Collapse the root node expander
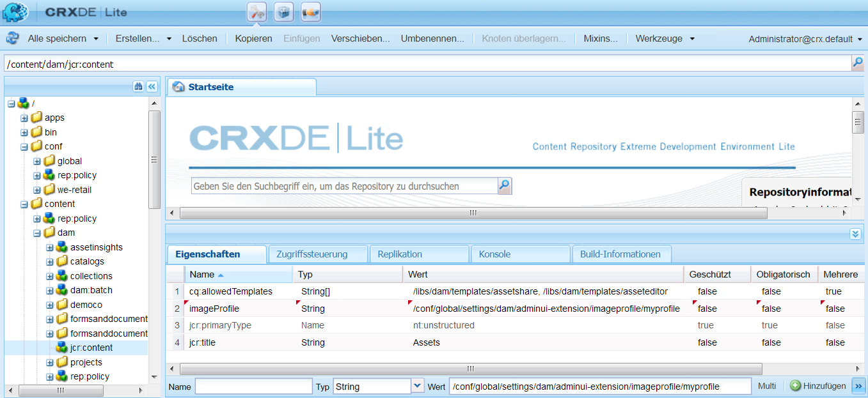Viewport: 868px width, 398px height. (x=12, y=103)
